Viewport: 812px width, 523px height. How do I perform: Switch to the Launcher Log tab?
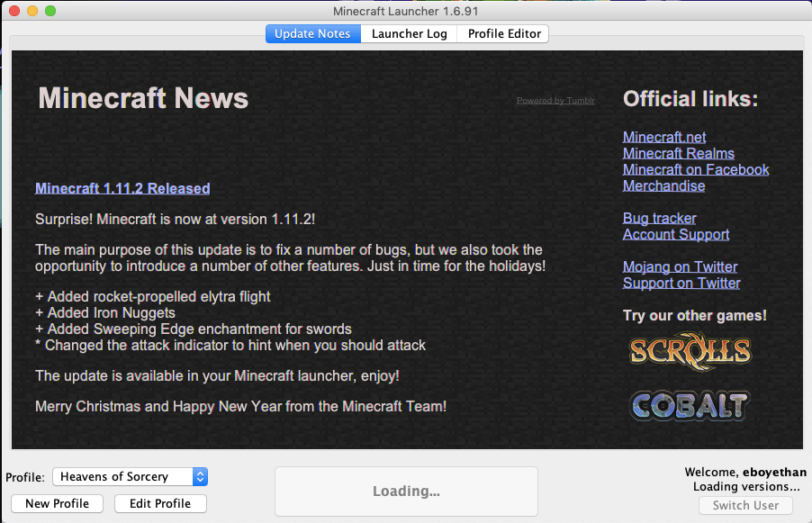coord(409,33)
